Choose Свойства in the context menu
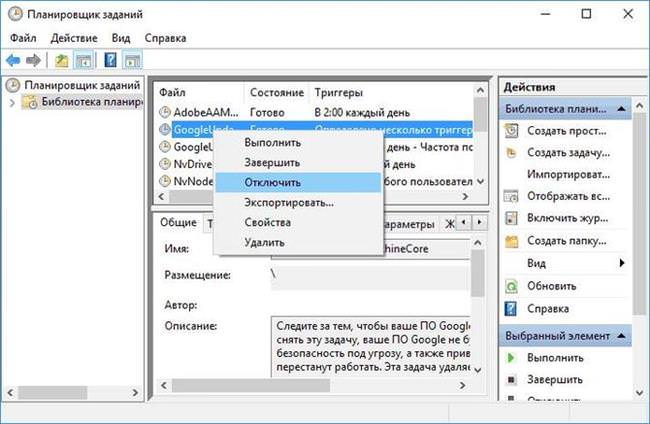 [298, 222]
